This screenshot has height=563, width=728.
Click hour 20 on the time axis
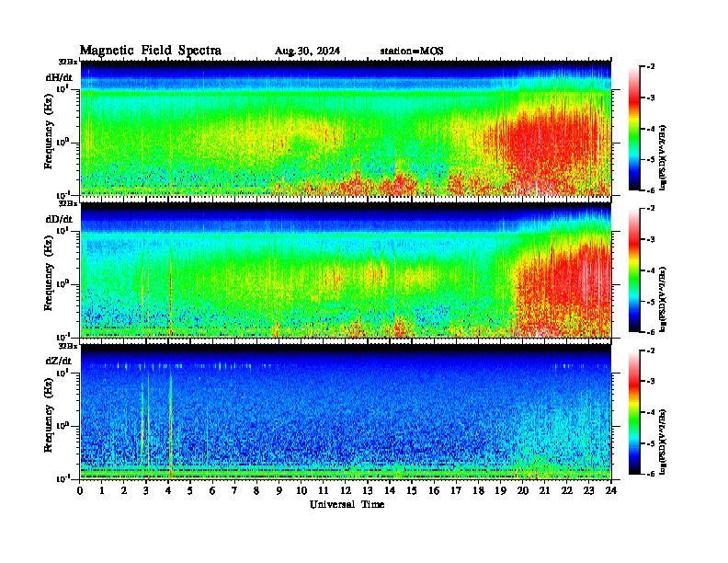click(x=522, y=490)
